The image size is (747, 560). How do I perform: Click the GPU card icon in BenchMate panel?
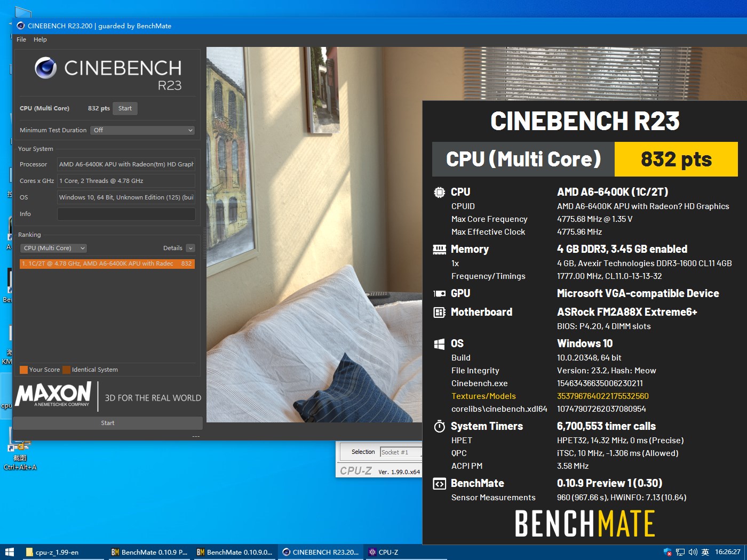click(439, 293)
